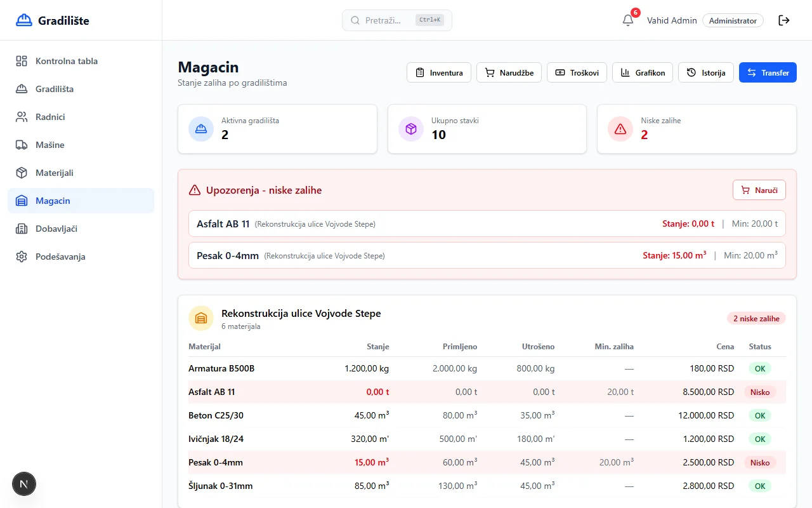812x508 pixels.
Task: Open the Radnici section via its people icon
Action: pyautogui.click(x=22, y=117)
